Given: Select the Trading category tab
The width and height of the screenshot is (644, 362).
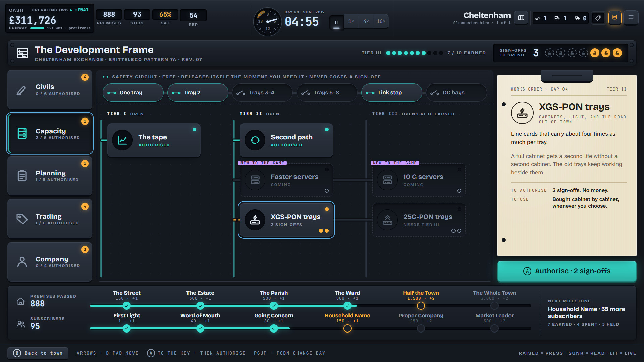Looking at the screenshot, I should [x=50, y=219].
